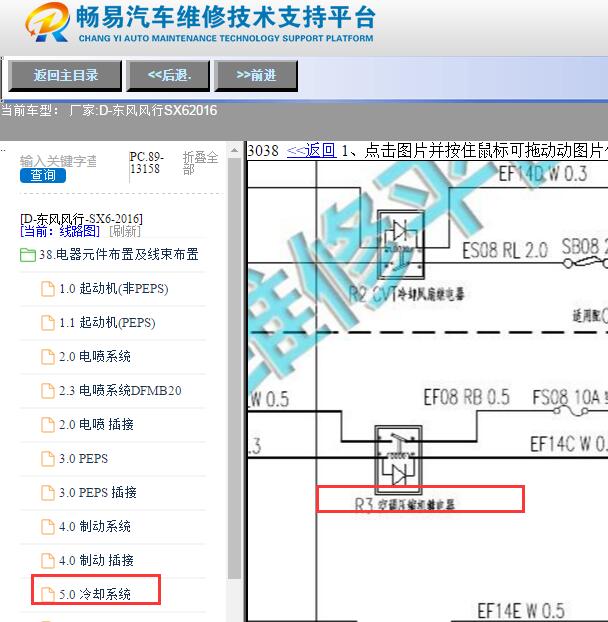Click page icon next to 3.0 PEPS 插接
This screenshot has height=622, width=608.
[x=48, y=493]
